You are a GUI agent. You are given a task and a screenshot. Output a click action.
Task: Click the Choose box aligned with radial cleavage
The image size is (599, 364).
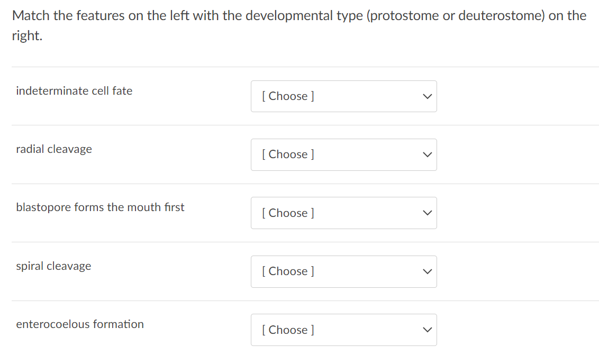(344, 154)
